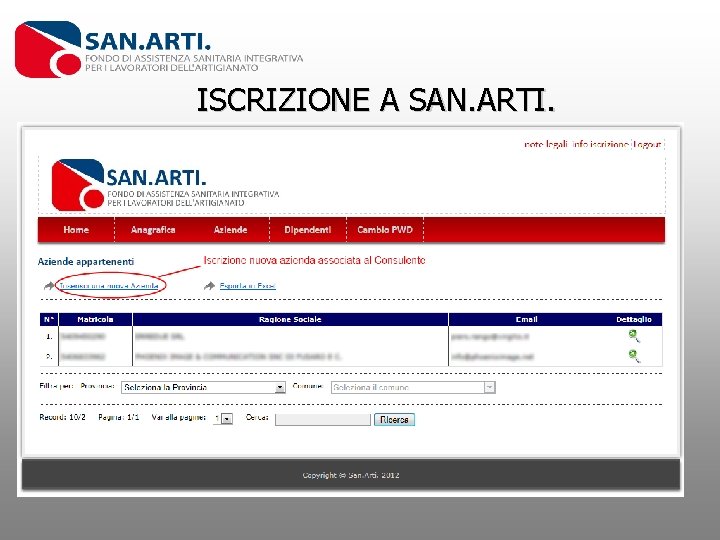720x540 pixels.
Task: Open the info iscrizione link
Action: click(600, 144)
